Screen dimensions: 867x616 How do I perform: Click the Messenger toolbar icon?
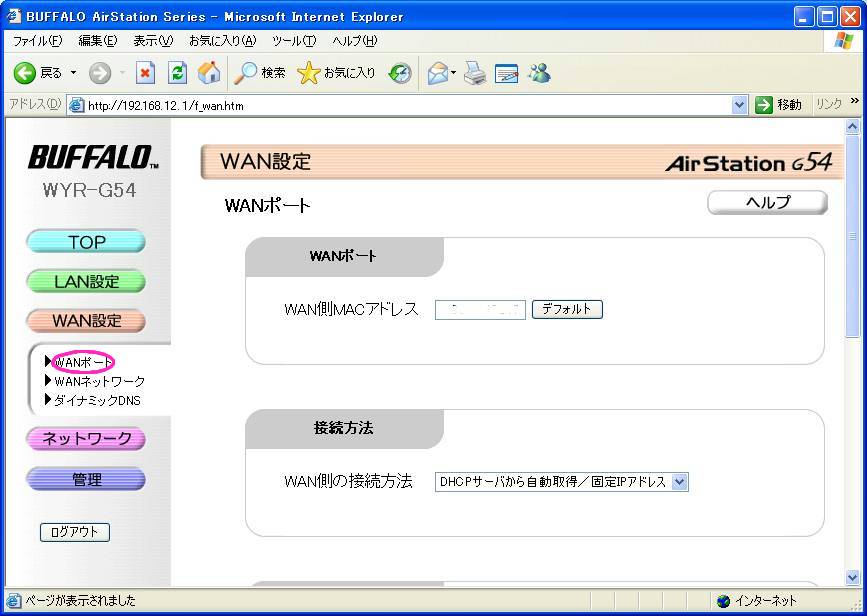540,73
